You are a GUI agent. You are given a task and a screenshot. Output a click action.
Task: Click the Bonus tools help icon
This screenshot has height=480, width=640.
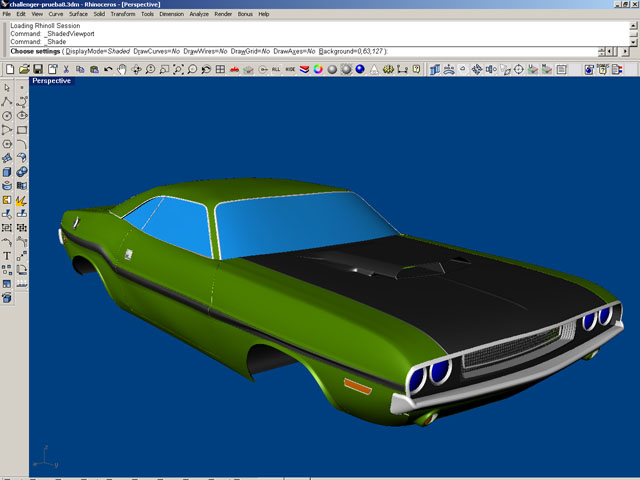click(602, 69)
